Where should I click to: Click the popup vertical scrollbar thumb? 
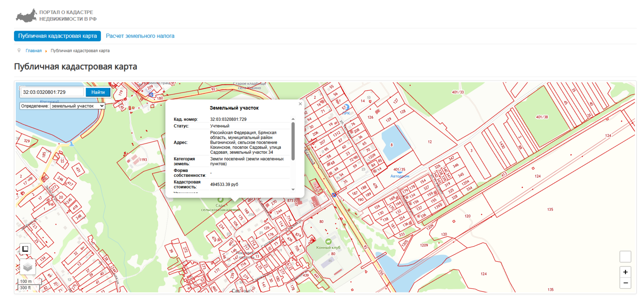[293, 140]
